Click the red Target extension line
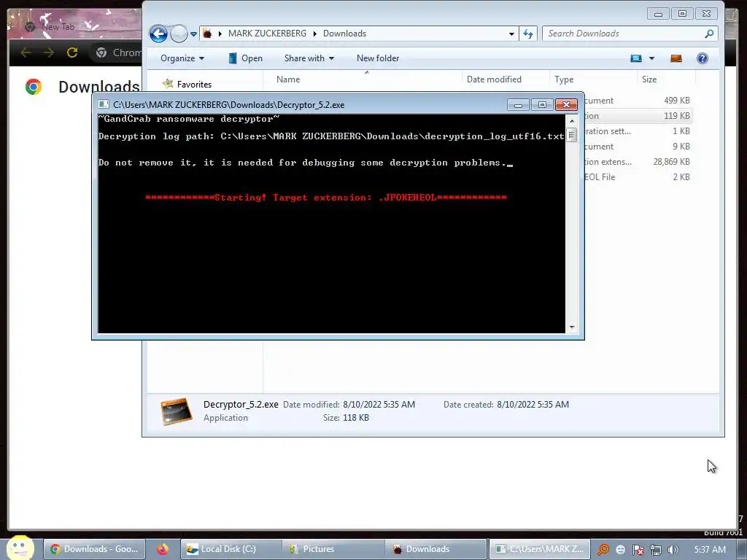747x560 pixels. (x=326, y=197)
